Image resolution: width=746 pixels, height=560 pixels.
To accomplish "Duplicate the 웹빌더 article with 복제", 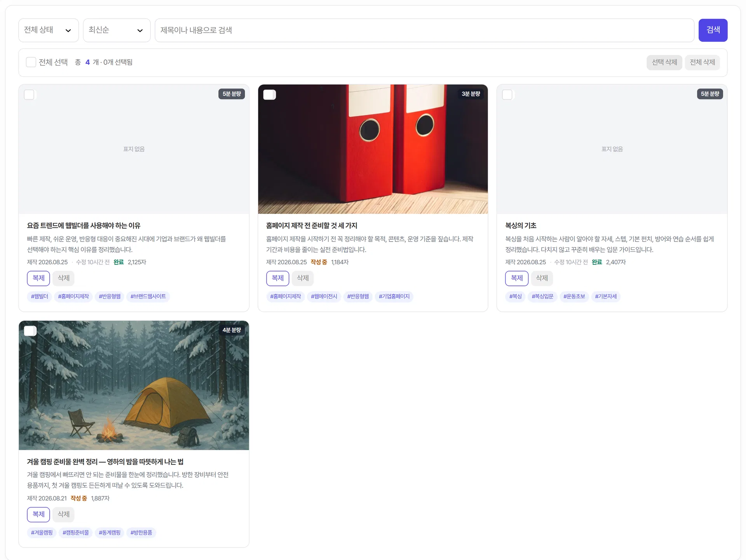I will click(38, 278).
